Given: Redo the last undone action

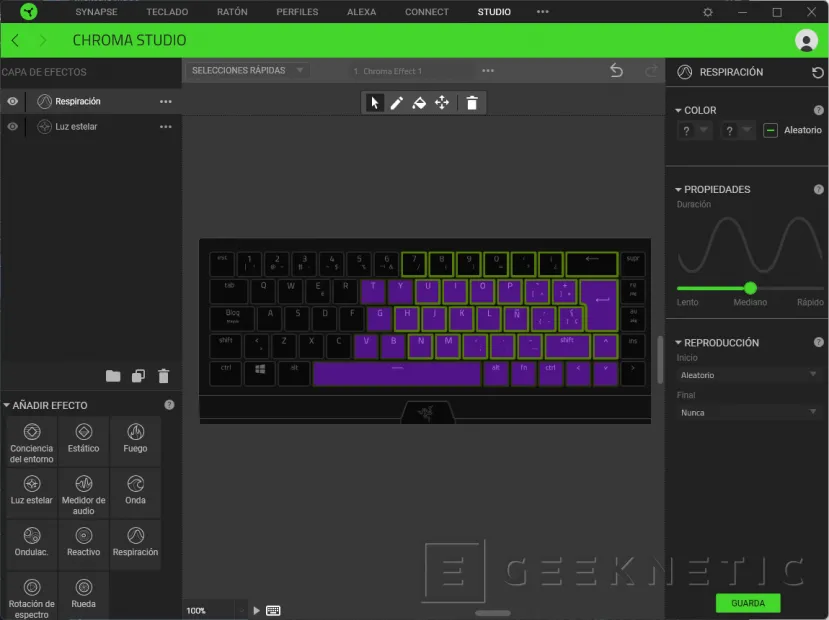Looking at the screenshot, I should 651,70.
